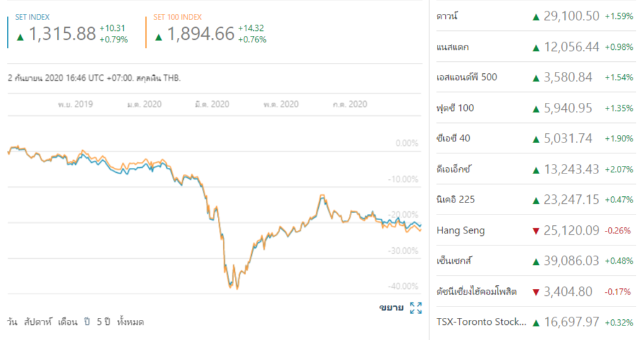The width and height of the screenshot is (644, 340).
Task: Click the lowest point of the chart line
Action: [237, 288]
